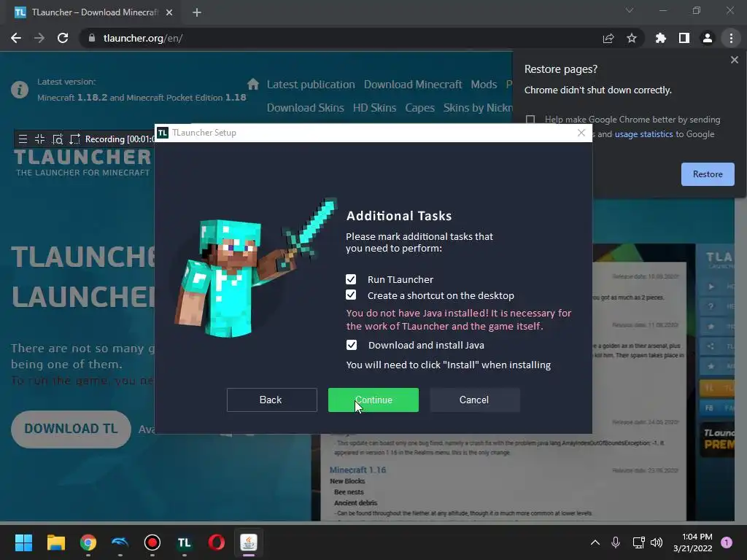This screenshot has width=747, height=560.
Task: Open Minecraft 1.16 article link
Action: pos(357,470)
